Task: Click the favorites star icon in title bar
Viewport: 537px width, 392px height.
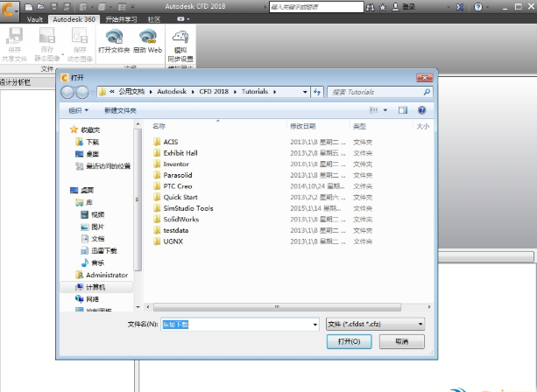Action: [383, 7]
